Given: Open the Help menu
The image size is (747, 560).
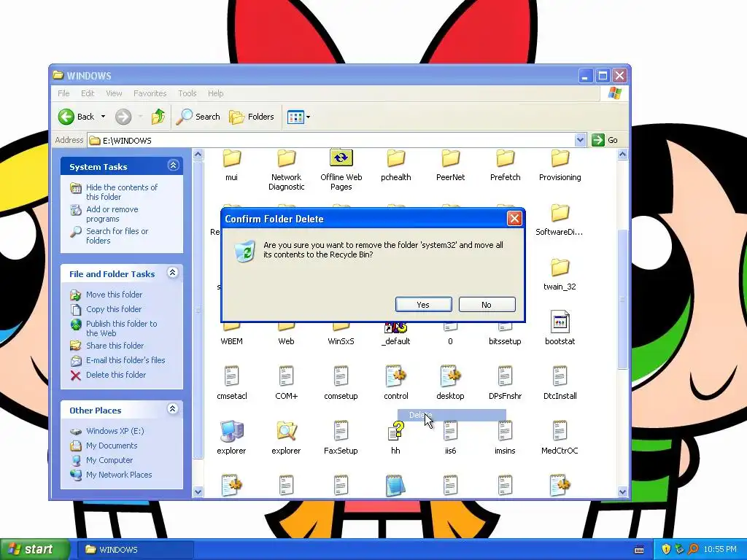Looking at the screenshot, I should coord(215,93).
